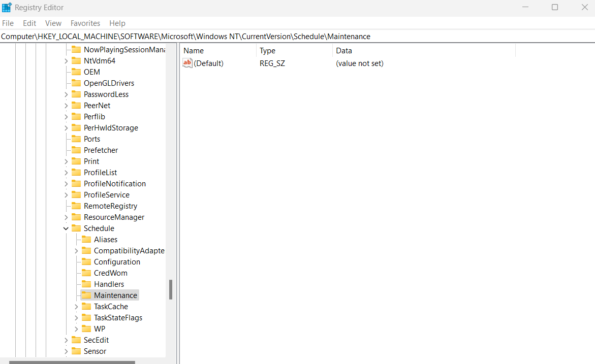
Task: Click the Ports folder icon
Action: 76,139
